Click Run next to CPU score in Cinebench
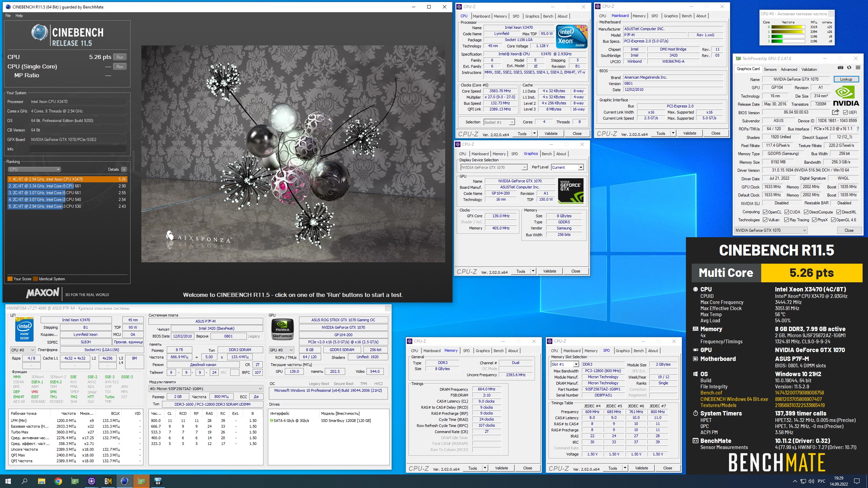The height and width of the screenshot is (488, 868). click(120, 57)
